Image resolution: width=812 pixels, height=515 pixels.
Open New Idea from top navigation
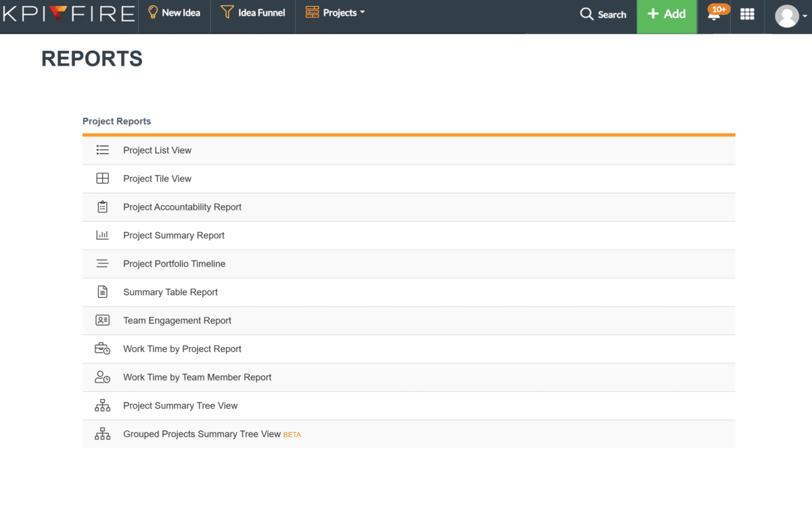point(175,13)
